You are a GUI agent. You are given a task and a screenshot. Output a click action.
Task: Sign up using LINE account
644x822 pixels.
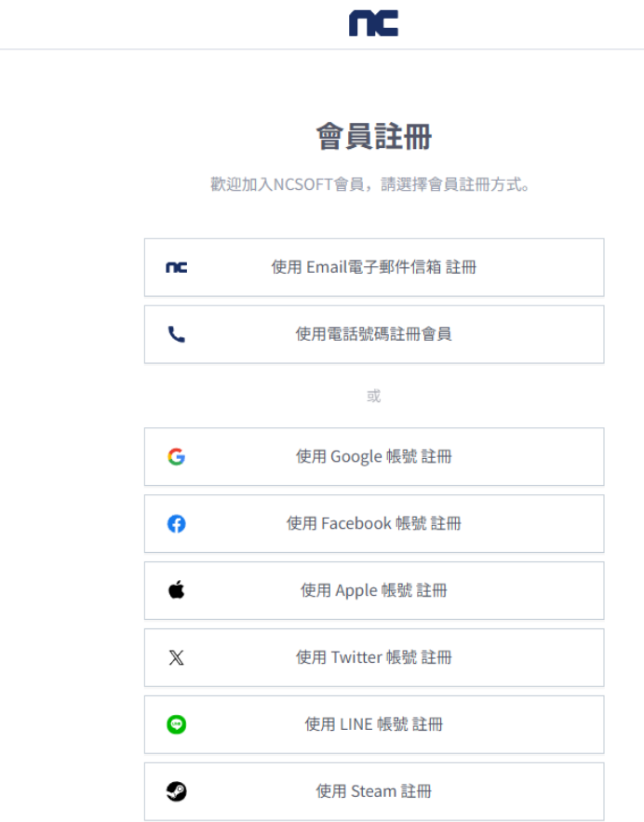373,724
